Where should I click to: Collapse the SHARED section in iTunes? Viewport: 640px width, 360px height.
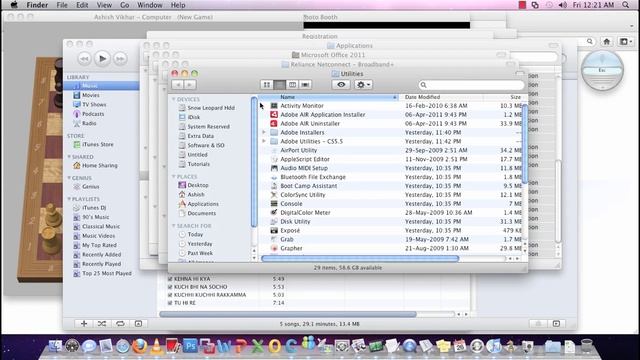pyautogui.click(x=69, y=157)
